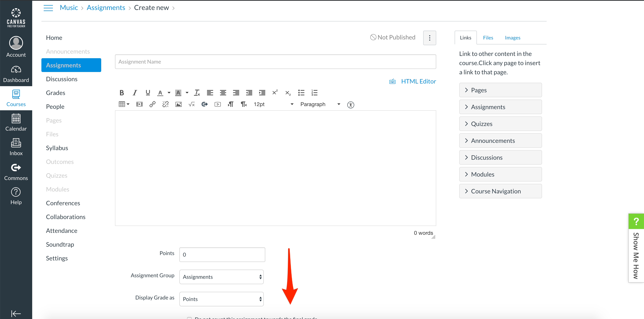This screenshot has width=644, height=319.
Task: Apply italic formatting
Action: 135,93
